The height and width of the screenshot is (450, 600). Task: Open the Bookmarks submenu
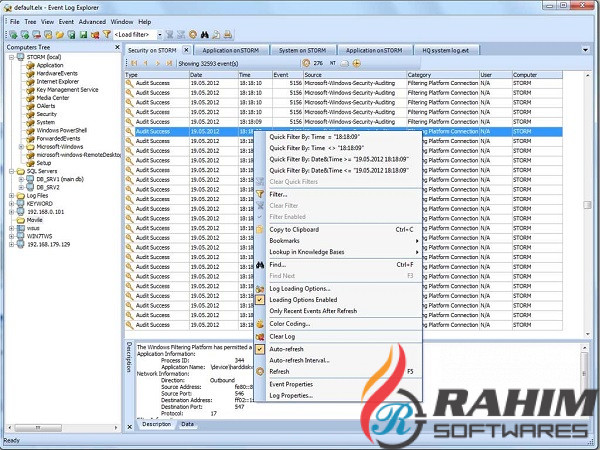339,241
